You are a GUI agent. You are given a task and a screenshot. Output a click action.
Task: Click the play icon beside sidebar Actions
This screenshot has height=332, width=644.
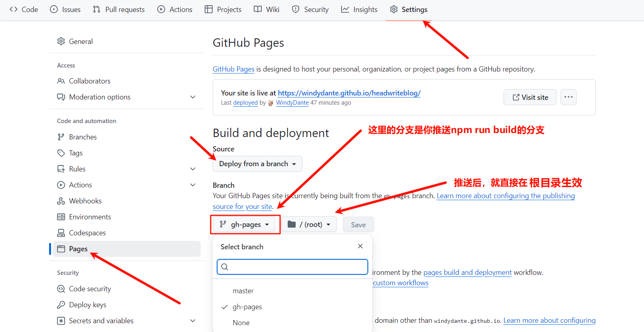pos(61,185)
